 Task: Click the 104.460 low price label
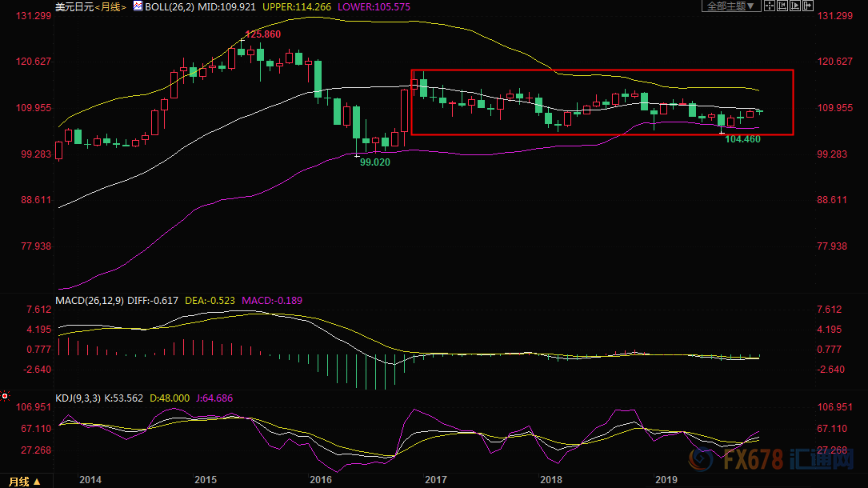742,139
